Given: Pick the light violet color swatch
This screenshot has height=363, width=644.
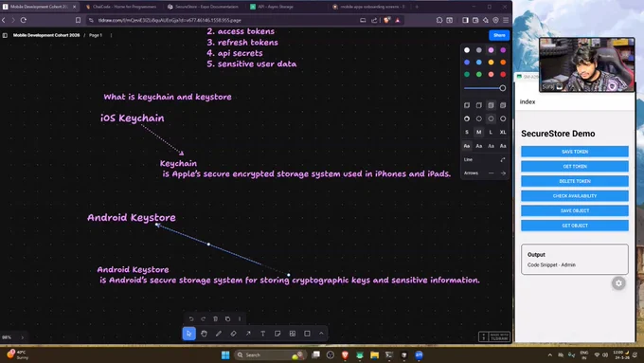Looking at the screenshot, I should [491, 50].
